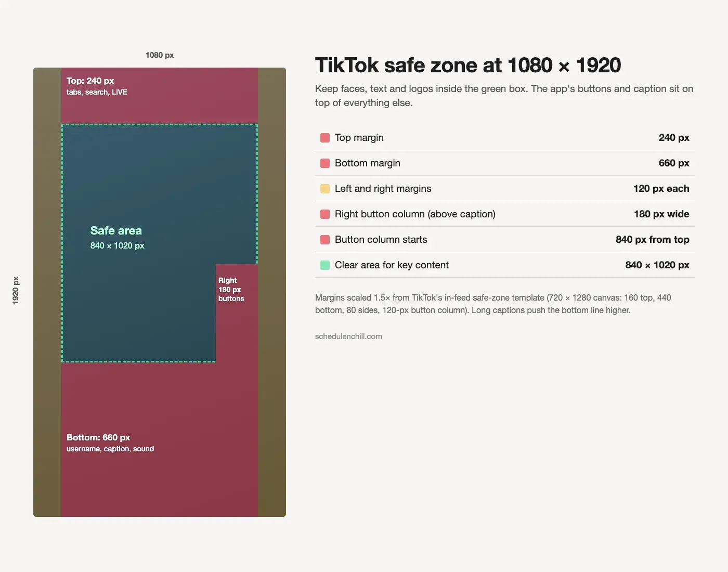This screenshot has height=572, width=728.
Task: Click the red swatch beside Bottom margin
Action: point(325,163)
